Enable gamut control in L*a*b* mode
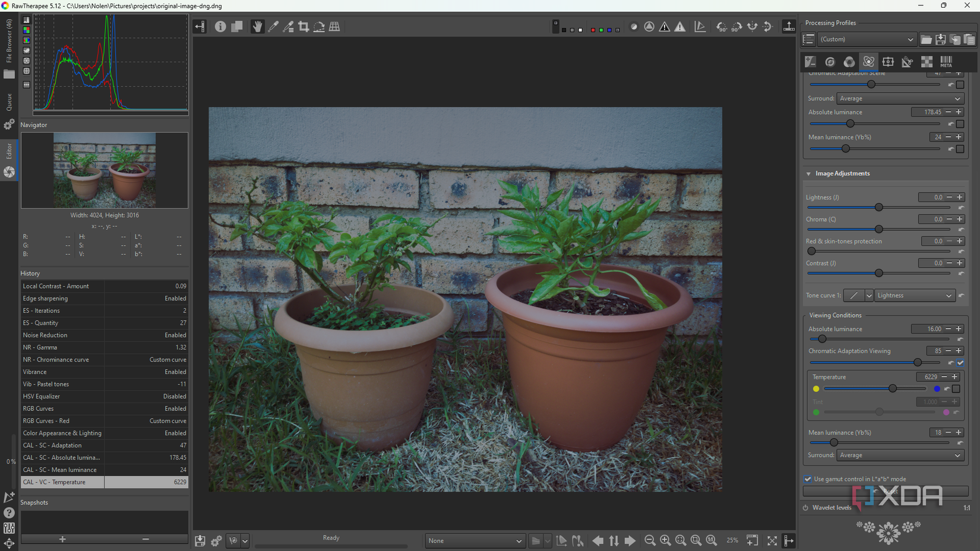Image resolution: width=980 pixels, height=551 pixels. coord(808,479)
